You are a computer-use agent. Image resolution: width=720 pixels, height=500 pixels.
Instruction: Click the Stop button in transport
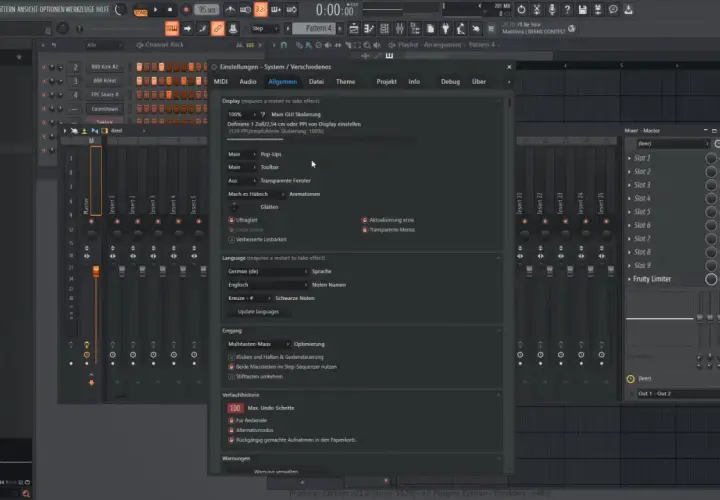(x=170, y=9)
